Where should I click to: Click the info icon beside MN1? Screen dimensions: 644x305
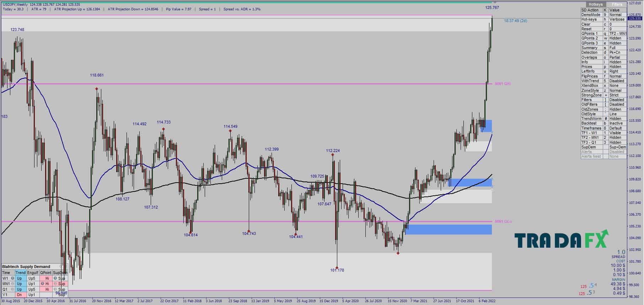pos(12,284)
